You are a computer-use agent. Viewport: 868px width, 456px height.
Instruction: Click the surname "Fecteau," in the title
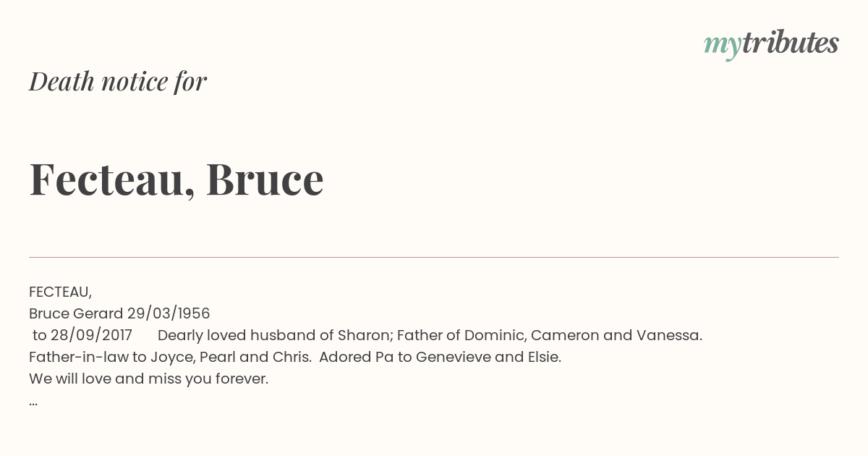pyautogui.click(x=112, y=181)
